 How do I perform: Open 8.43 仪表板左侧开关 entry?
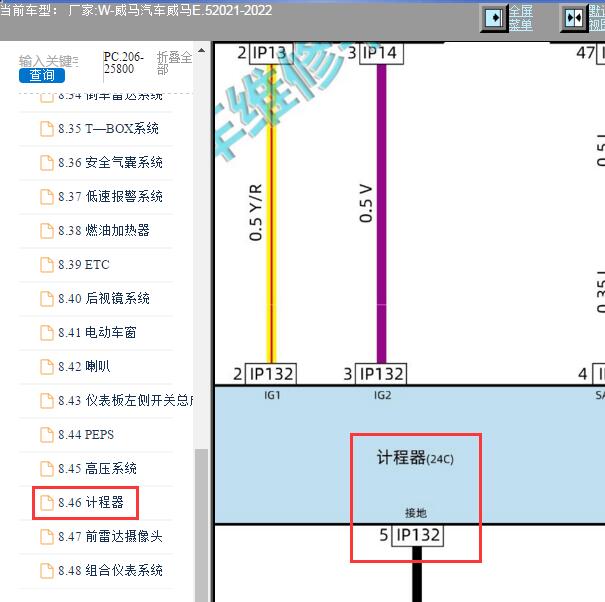coord(125,400)
